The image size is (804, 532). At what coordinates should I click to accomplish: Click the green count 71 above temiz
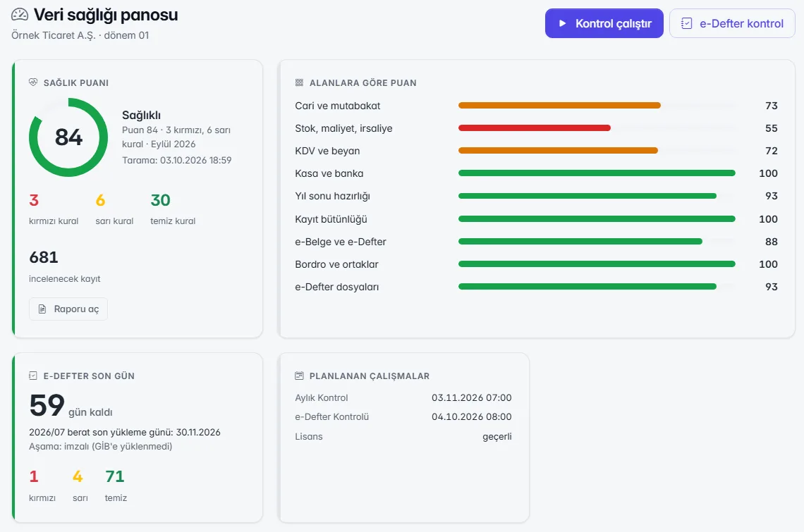pos(115,476)
